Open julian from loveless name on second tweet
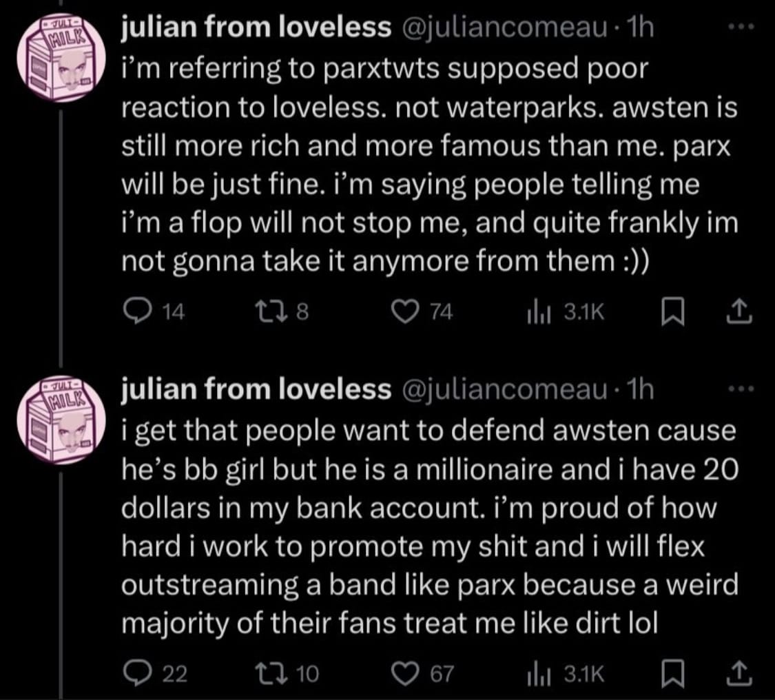Image resolution: width=775 pixels, height=700 pixels. [256, 389]
